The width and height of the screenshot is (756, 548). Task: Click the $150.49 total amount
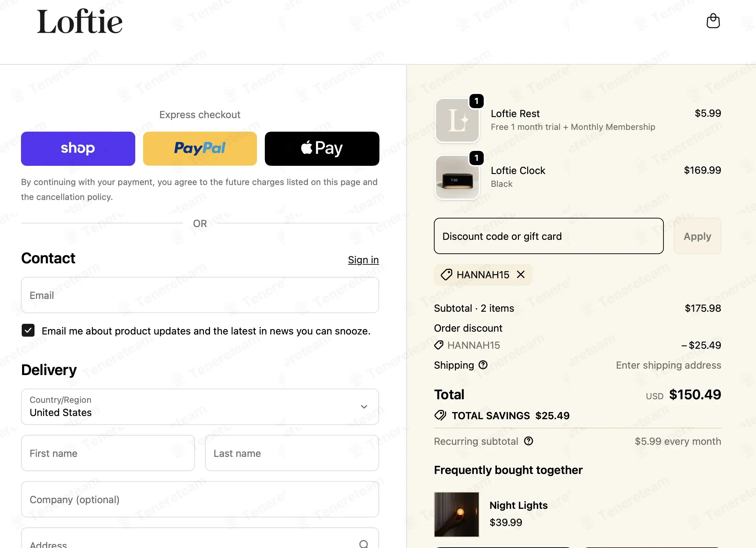coord(695,395)
